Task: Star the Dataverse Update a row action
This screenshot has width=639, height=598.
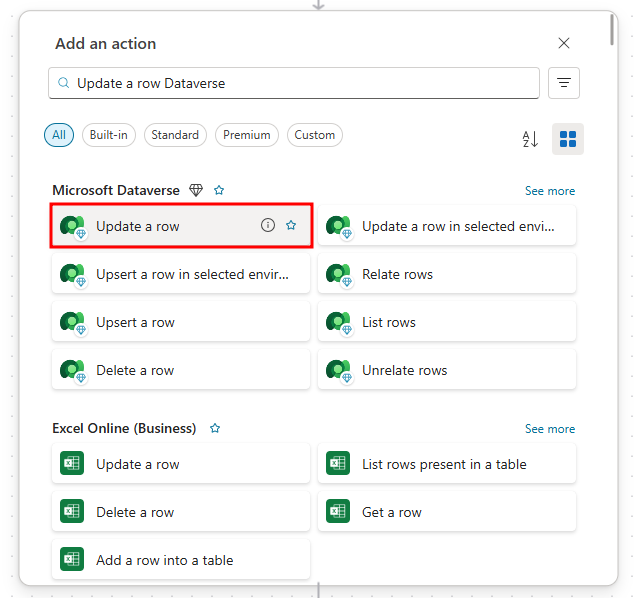Action: (291, 225)
